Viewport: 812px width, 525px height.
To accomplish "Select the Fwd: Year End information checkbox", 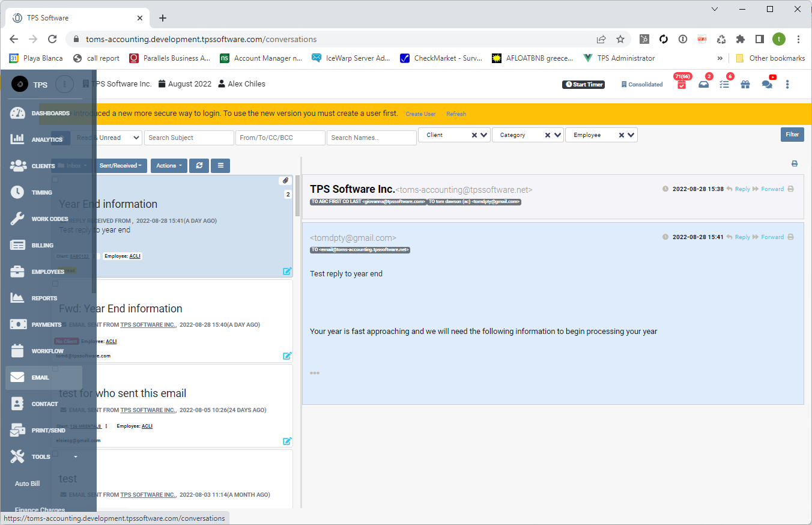I will pos(55,284).
